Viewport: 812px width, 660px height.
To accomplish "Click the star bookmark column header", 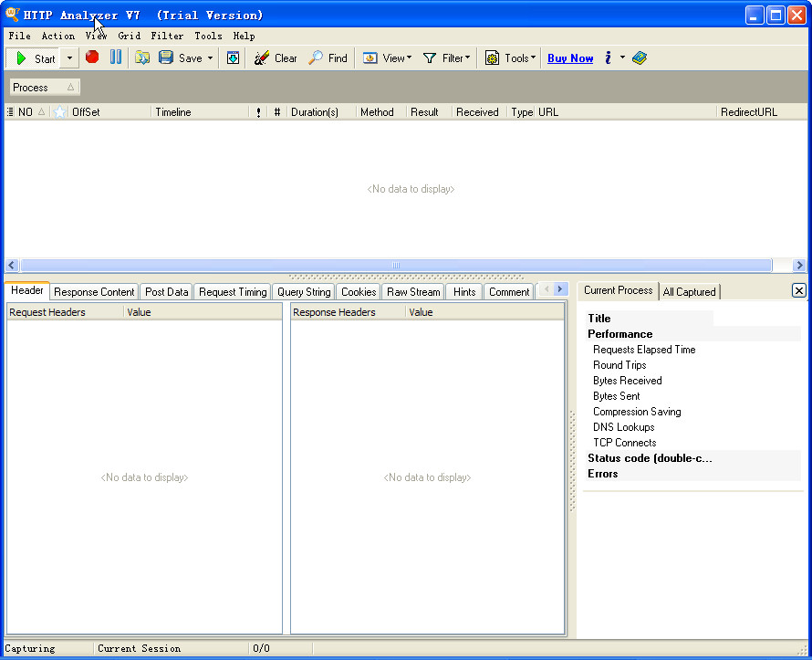I will [59, 112].
